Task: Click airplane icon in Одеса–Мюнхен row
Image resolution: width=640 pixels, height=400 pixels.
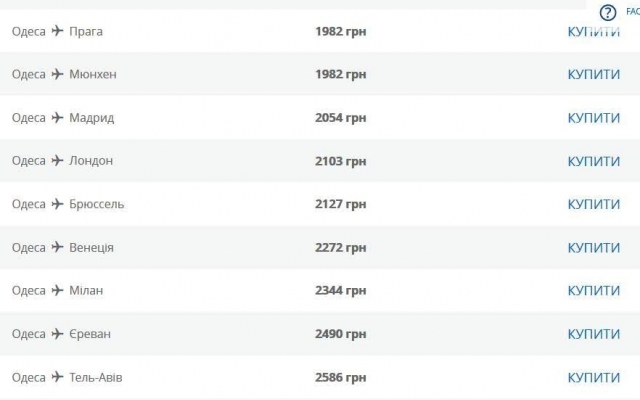Action: click(58, 74)
